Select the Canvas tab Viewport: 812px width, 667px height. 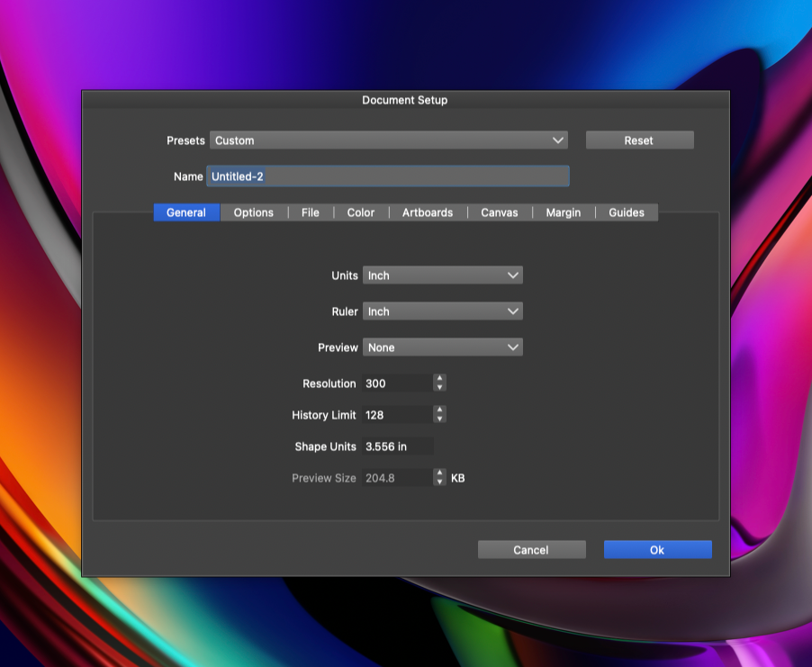500,212
